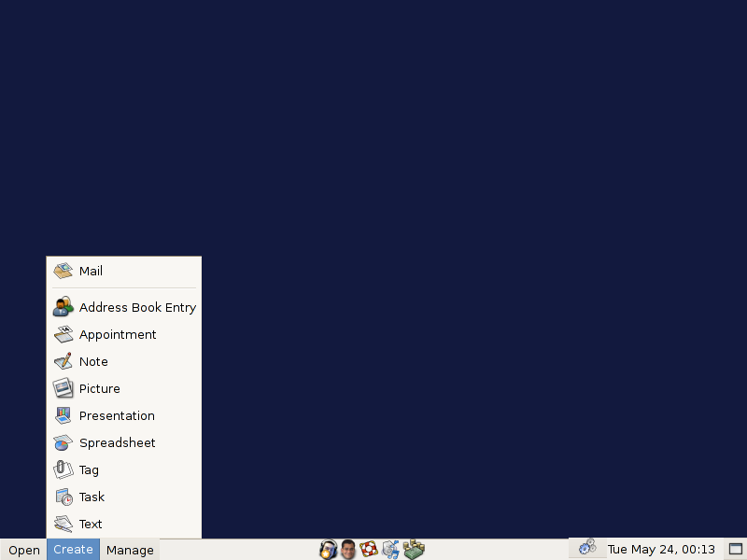
Task: Create a new Appointment
Action: coord(118,334)
